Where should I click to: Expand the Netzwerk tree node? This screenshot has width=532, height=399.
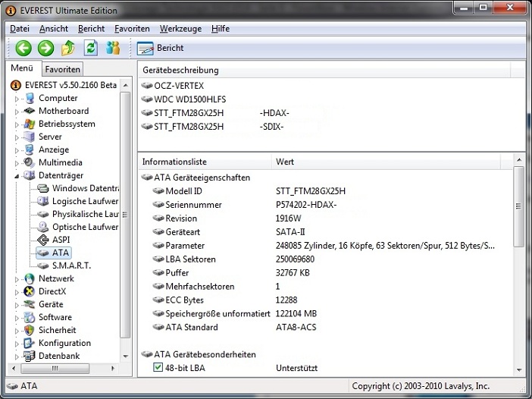coord(17,279)
